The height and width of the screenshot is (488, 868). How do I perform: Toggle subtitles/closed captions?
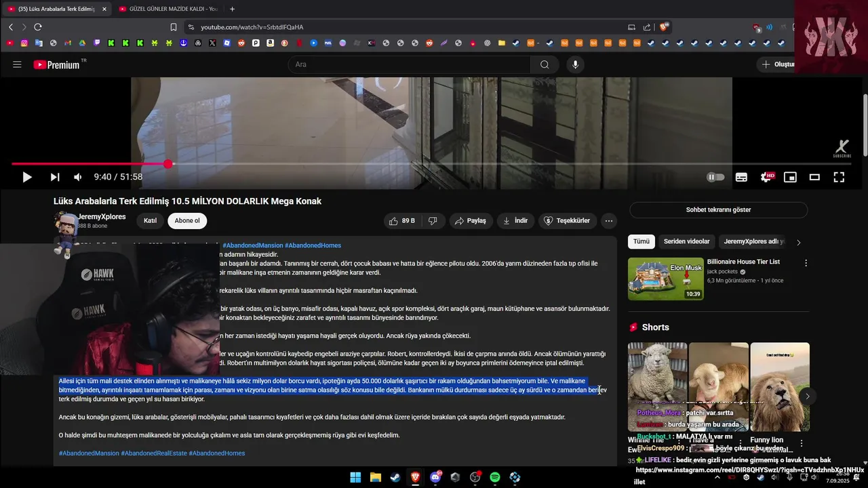[742, 177]
